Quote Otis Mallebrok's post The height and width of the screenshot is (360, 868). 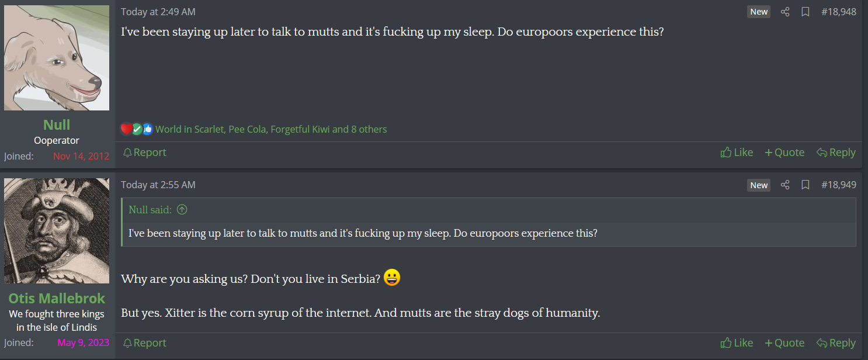tap(784, 343)
